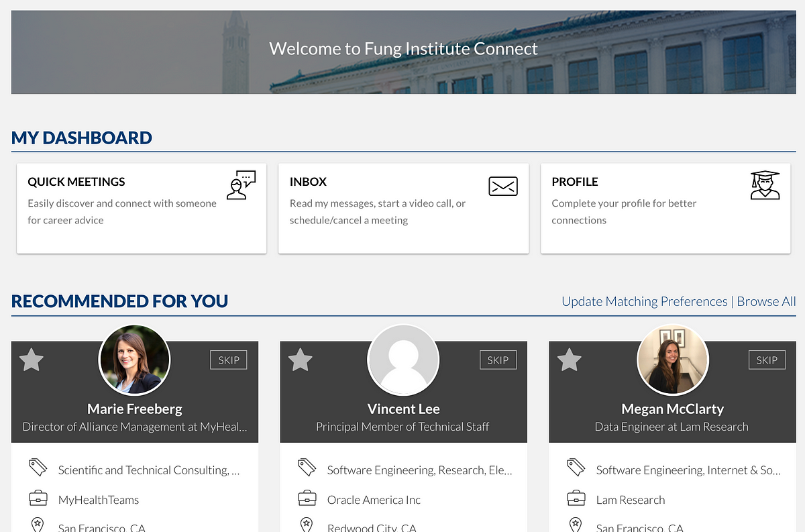This screenshot has height=532, width=805.
Task: Open the Inbox card
Action: coord(403,209)
